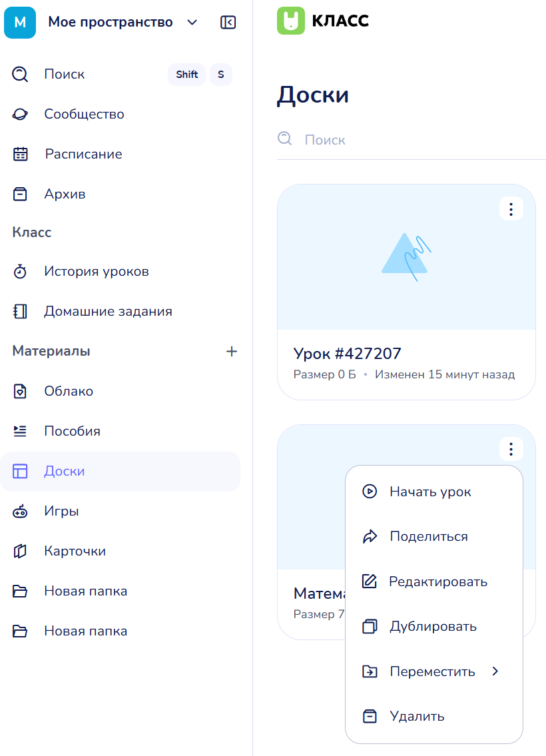Click 'Изменен 15 минут назад' text

(x=445, y=374)
